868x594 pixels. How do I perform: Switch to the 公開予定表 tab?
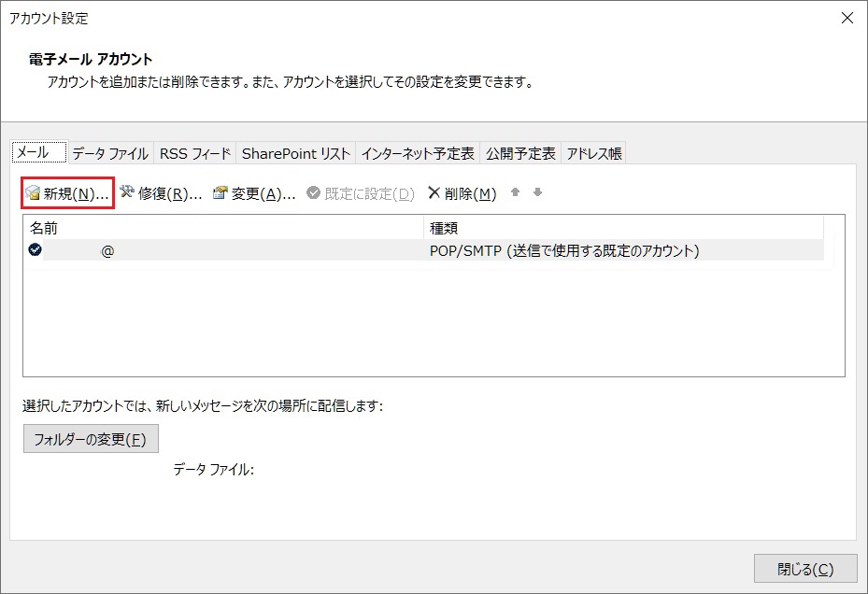[520, 153]
